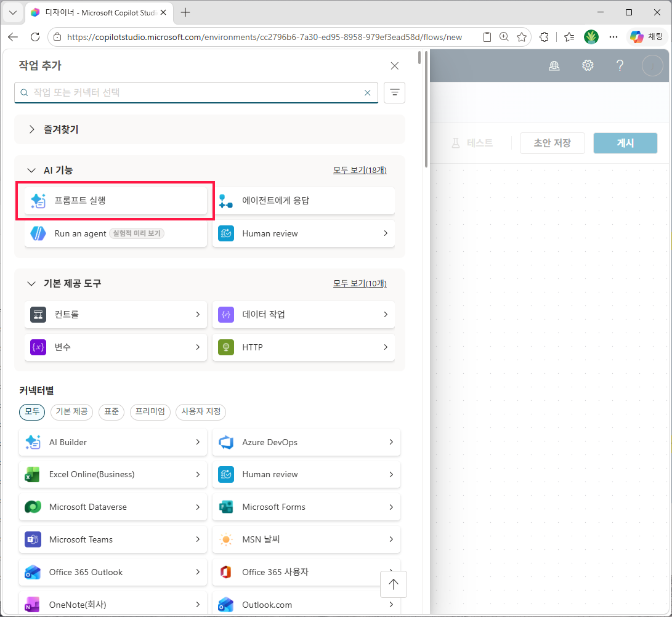672x617 pixels.
Task: Click 모두 보기(10개) link
Action: [360, 284]
